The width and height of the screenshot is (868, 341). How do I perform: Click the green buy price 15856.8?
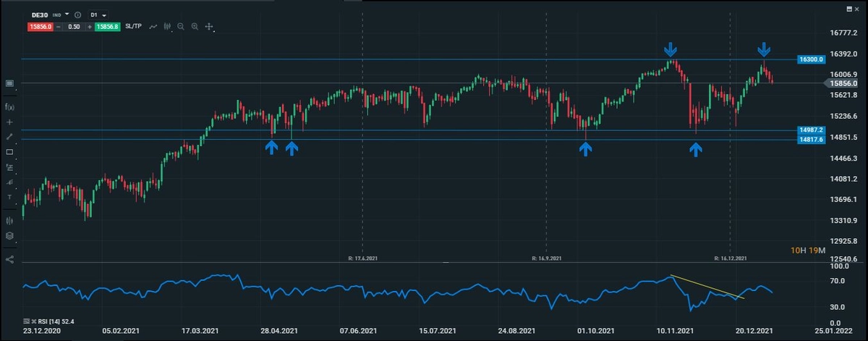(x=107, y=27)
